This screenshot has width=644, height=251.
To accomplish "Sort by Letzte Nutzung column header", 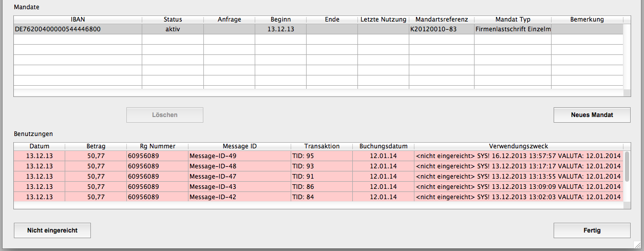I will 383,20.
